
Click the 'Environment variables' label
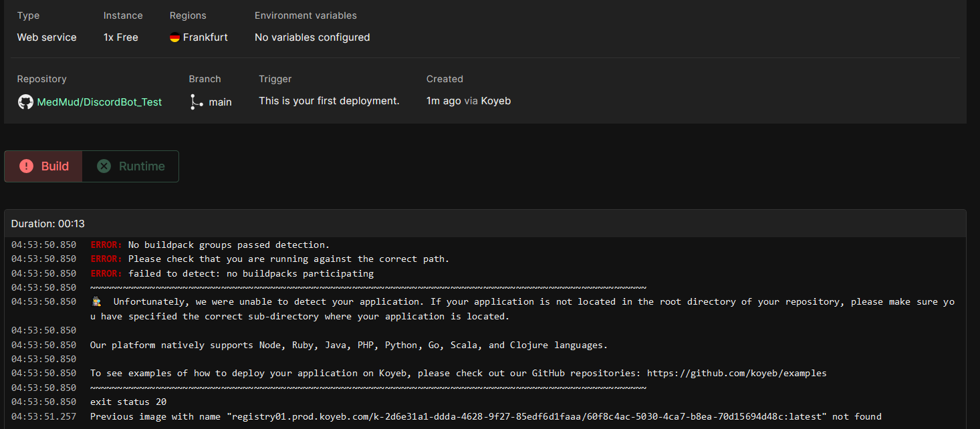coord(305,15)
